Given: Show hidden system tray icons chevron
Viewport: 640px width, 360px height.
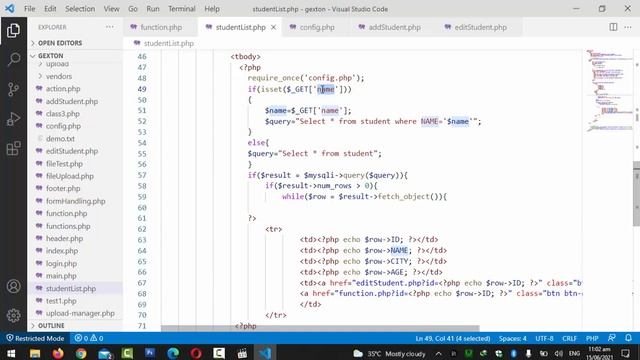Looking at the screenshot, I should 438,353.
